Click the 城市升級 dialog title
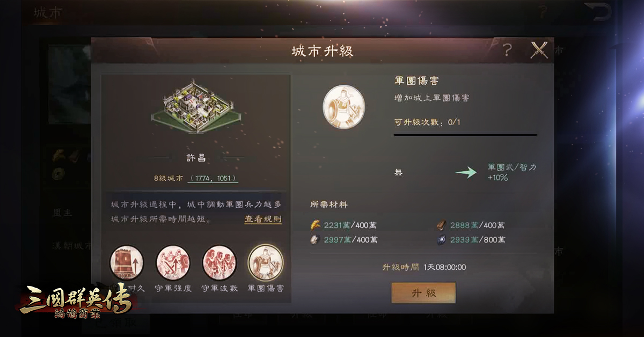The height and width of the screenshot is (337, 644). coord(322,51)
